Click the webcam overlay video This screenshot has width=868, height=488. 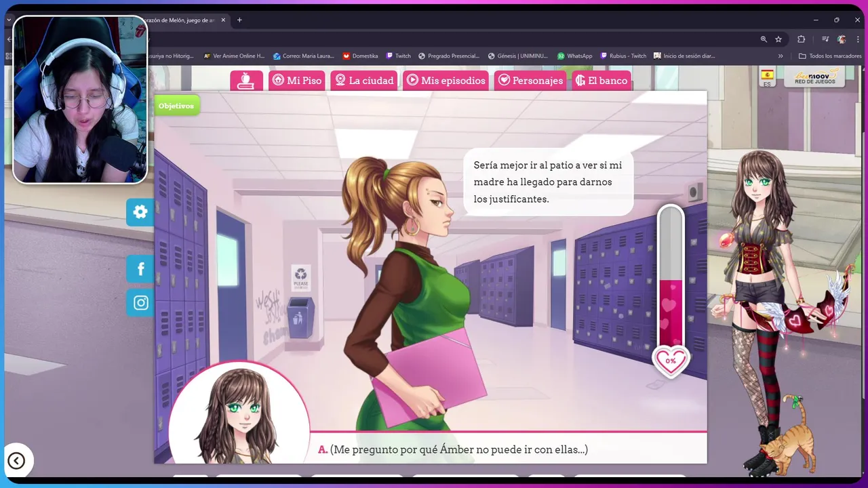pos(80,100)
